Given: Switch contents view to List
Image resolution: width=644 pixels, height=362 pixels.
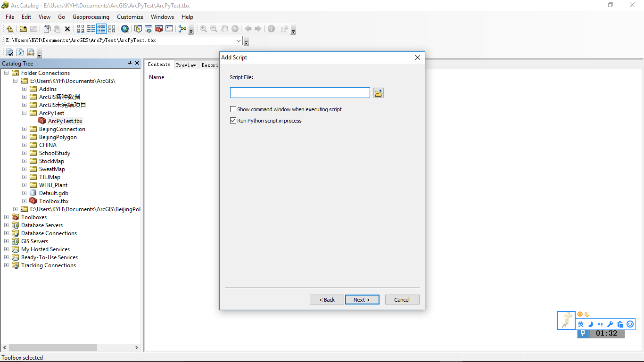Looking at the screenshot, I should 91,29.
